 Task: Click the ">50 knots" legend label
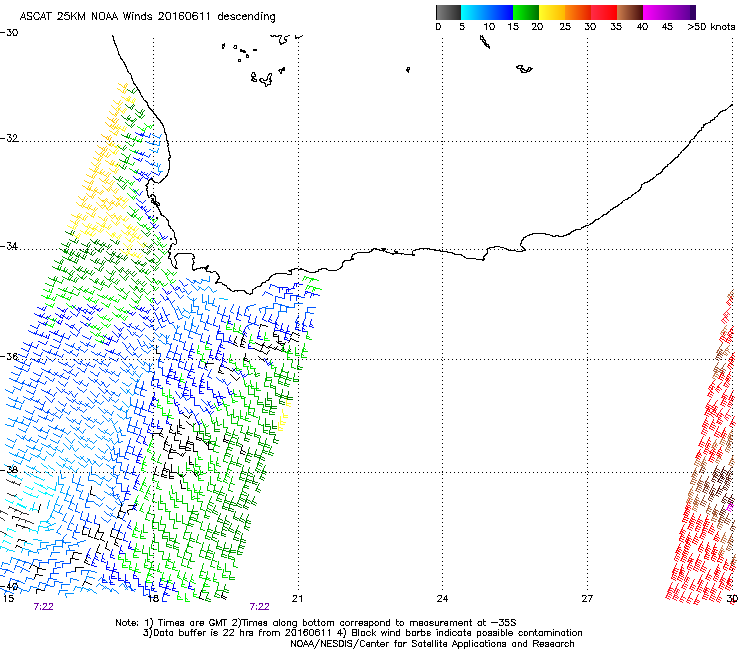pyautogui.click(x=711, y=26)
